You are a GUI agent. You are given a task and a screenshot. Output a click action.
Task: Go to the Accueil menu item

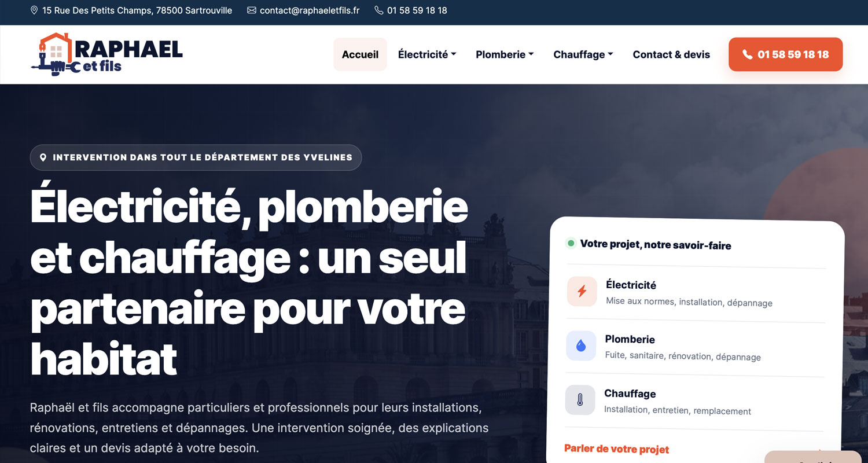[x=360, y=54]
